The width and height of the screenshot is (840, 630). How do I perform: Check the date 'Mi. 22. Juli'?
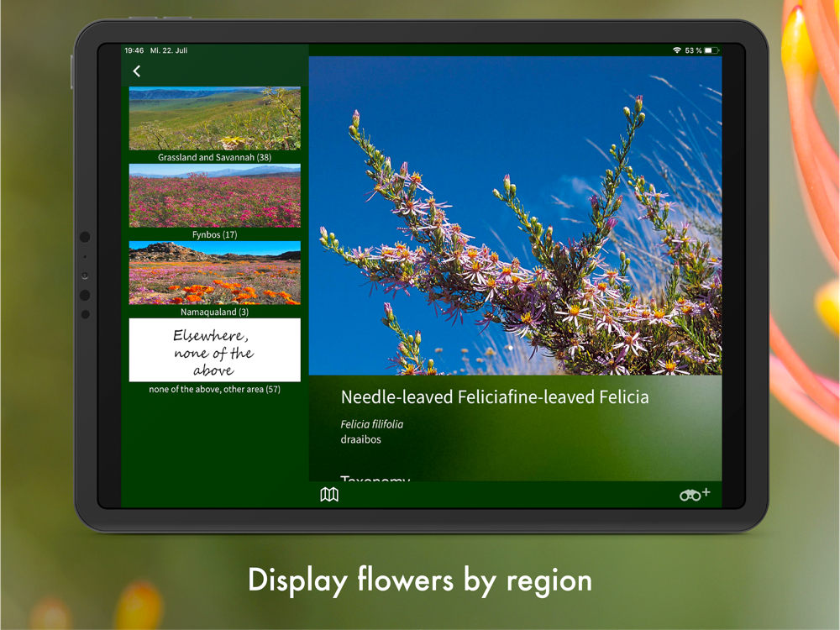click(169, 50)
